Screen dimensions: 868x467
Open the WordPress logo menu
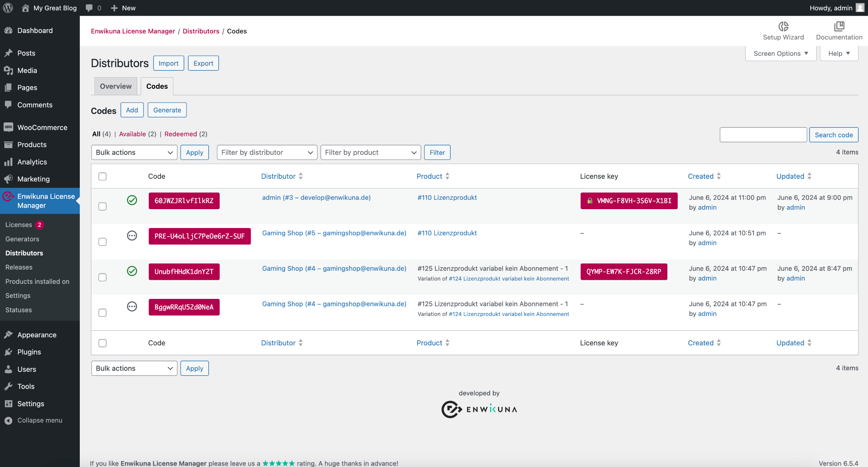click(x=8, y=8)
